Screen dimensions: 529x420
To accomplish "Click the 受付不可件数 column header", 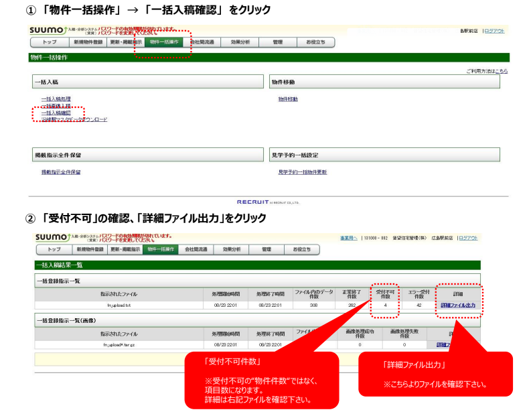I will pyautogui.click(x=385, y=294).
